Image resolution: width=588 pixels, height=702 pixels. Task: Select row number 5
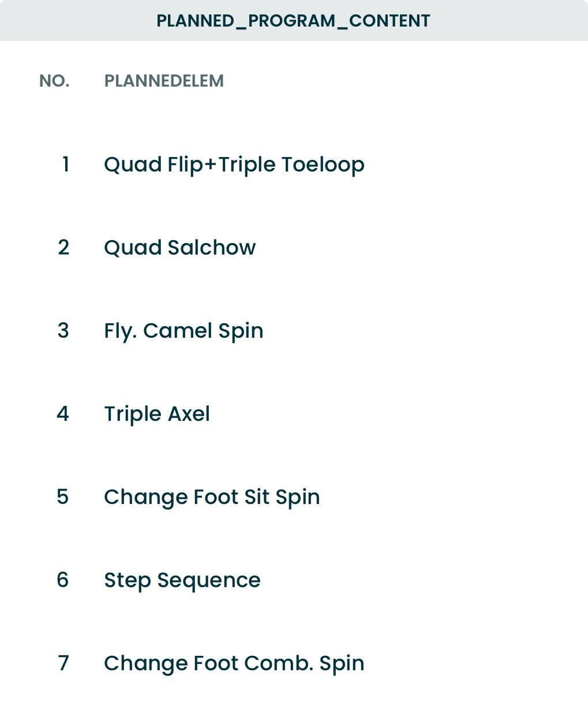[63, 497]
